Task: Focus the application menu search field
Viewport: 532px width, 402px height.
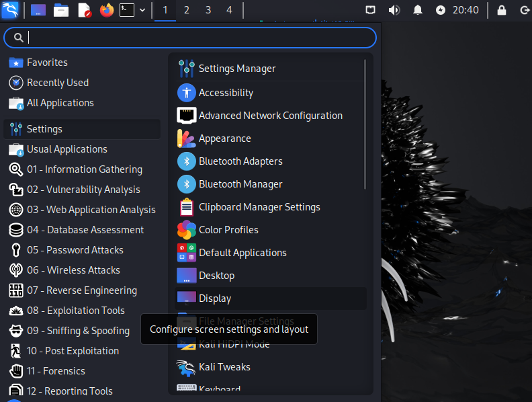Action: [190, 38]
